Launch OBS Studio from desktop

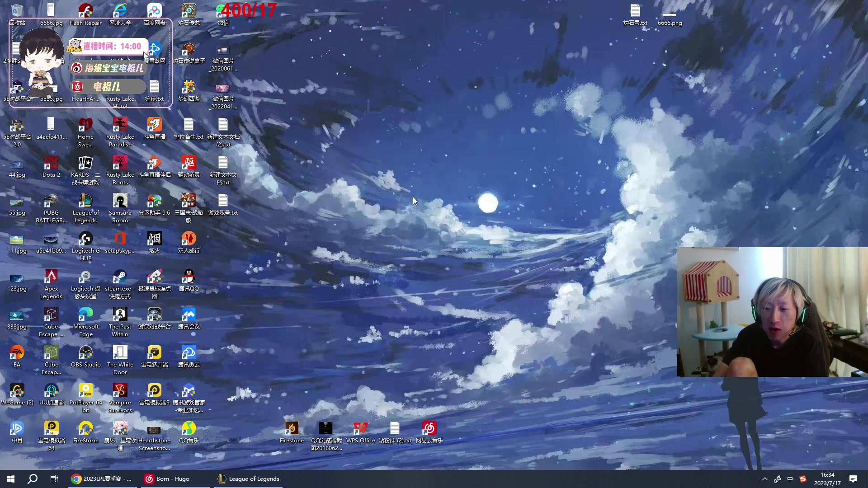(x=85, y=356)
